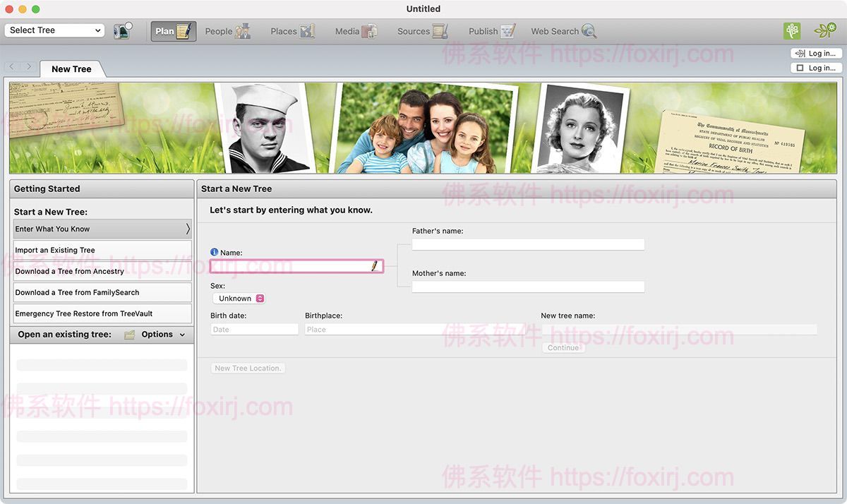Image resolution: width=847 pixels, height=504 pixels.
Task: Click the photo album icon beside Select Tree
Action: click(121, 31)
